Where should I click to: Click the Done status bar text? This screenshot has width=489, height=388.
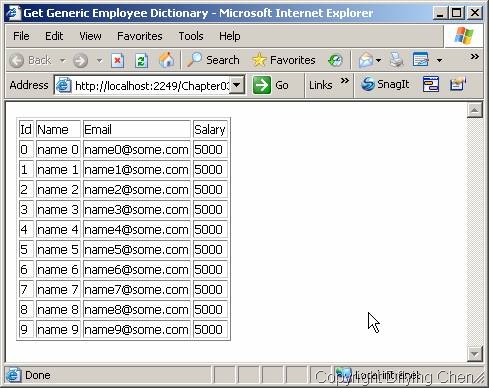click(x=38, y=375)
